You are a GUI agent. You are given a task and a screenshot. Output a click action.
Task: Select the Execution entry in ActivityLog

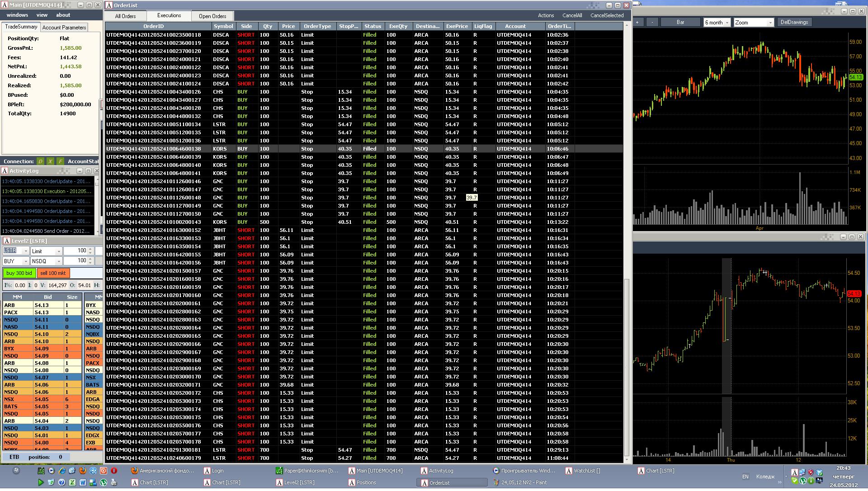(47, 191)
